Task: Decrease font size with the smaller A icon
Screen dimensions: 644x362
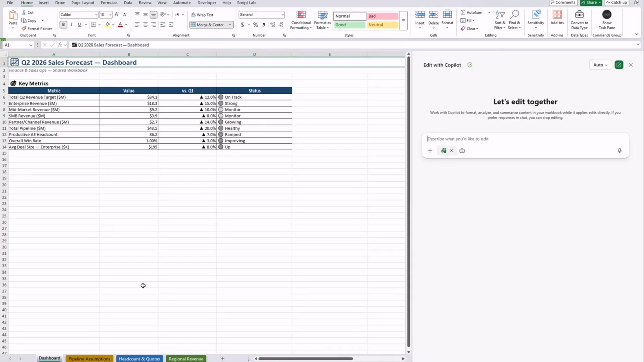Action: tap(125, 14)
